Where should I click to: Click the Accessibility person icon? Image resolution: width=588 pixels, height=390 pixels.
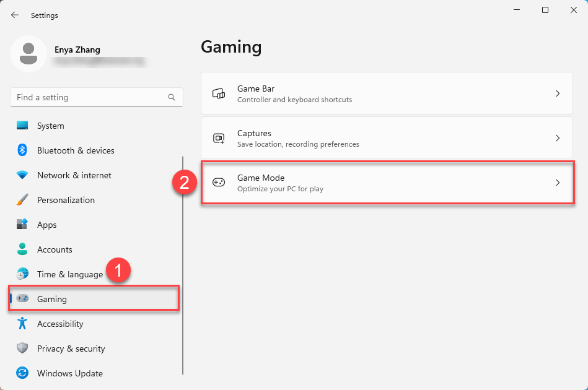[22, 324]
